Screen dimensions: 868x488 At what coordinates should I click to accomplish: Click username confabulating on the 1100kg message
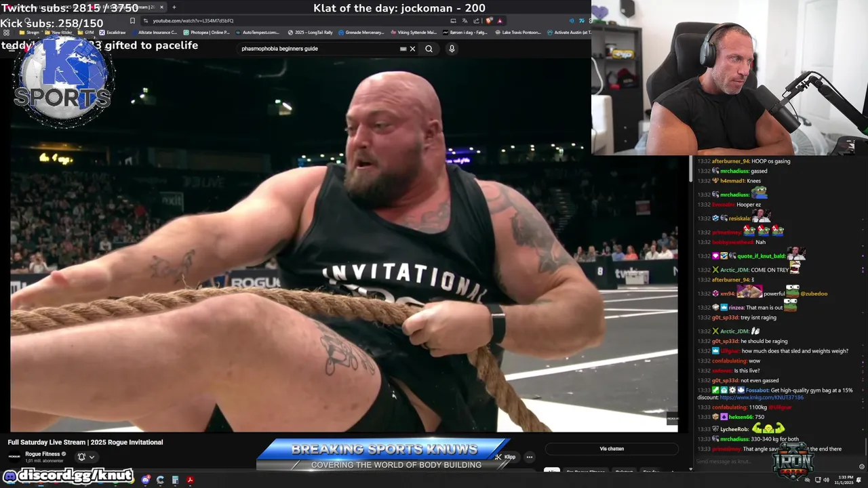[x=729, y=407]
